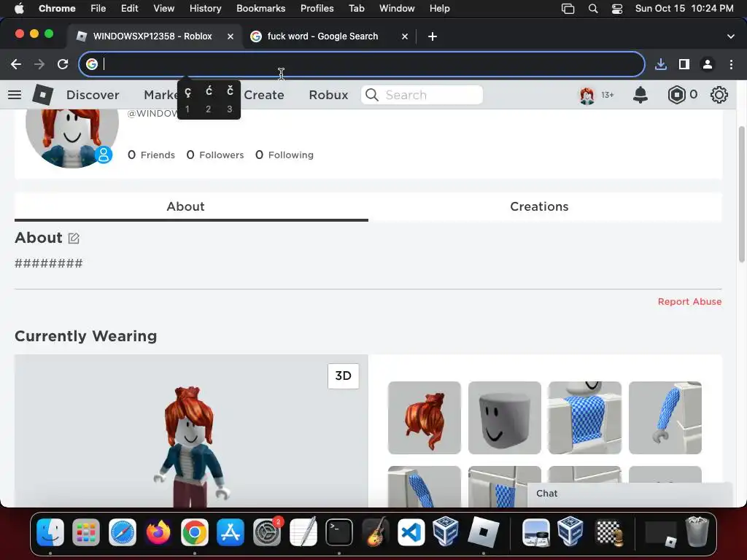Image resolution: width=747 pixels, height=560 pixels.
Task: Open the Robux balance hexagon icon
Action: click(x=676, y=95)
